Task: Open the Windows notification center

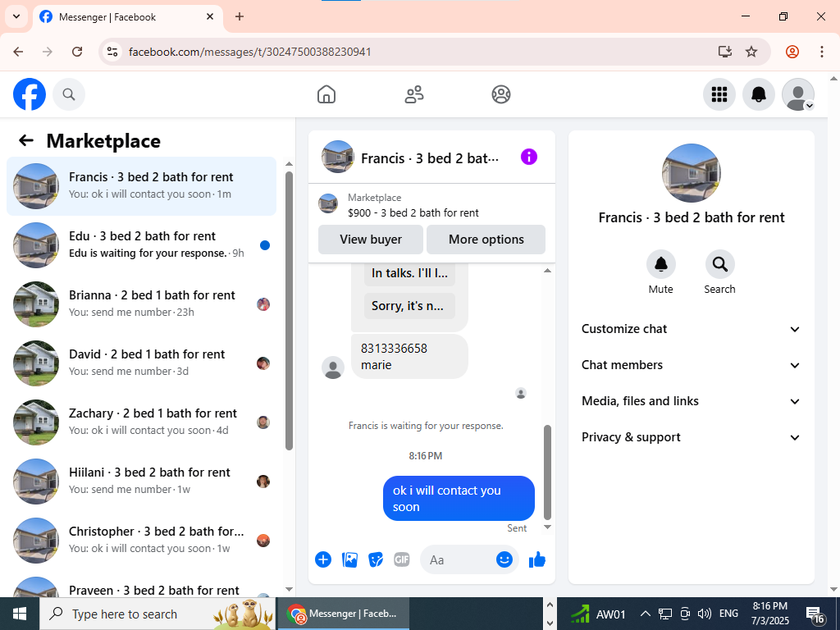Action: 815,615
